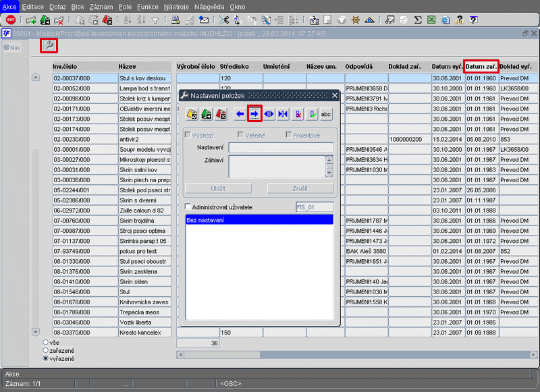Click the widen column icon
This screenshot has width=540, height=392.
pos(269,114)
